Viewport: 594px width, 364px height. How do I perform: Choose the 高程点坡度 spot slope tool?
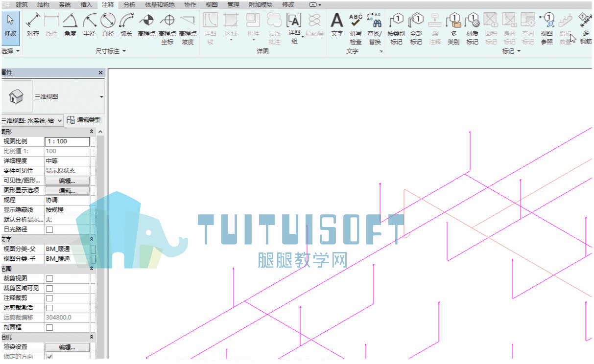[x=188, y=29]
